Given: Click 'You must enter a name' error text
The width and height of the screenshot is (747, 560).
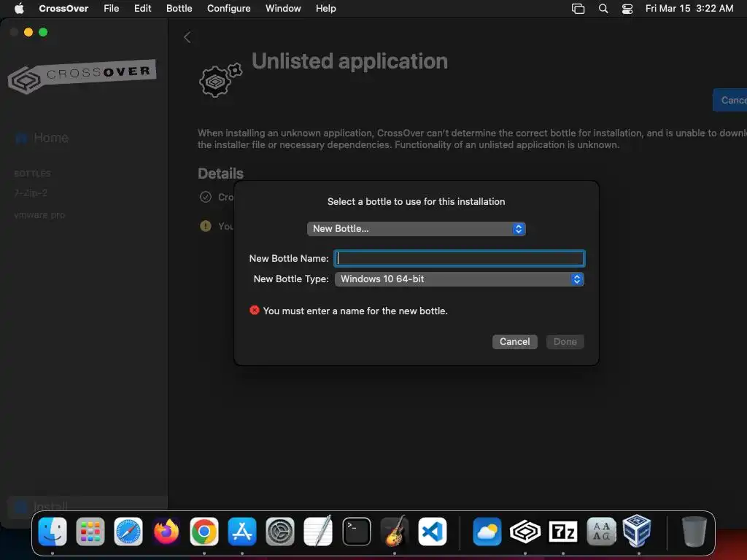Looking at the screenshot, I should 355,311.
